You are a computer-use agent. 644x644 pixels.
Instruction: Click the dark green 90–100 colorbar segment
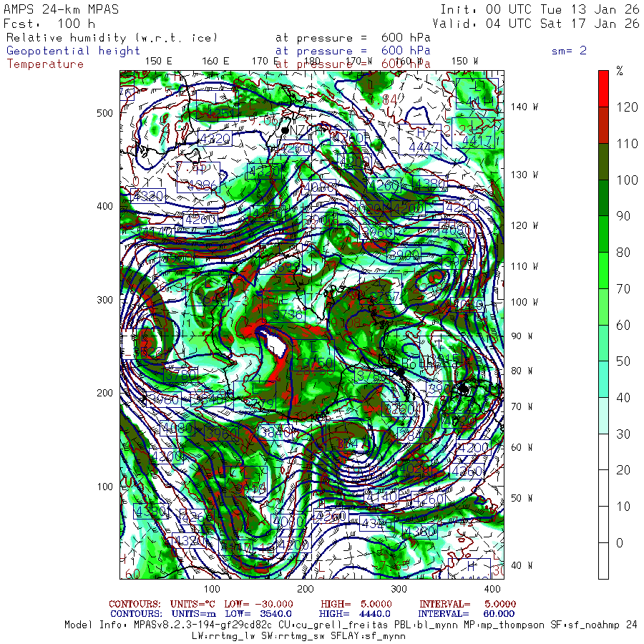(x=603, y=198)
